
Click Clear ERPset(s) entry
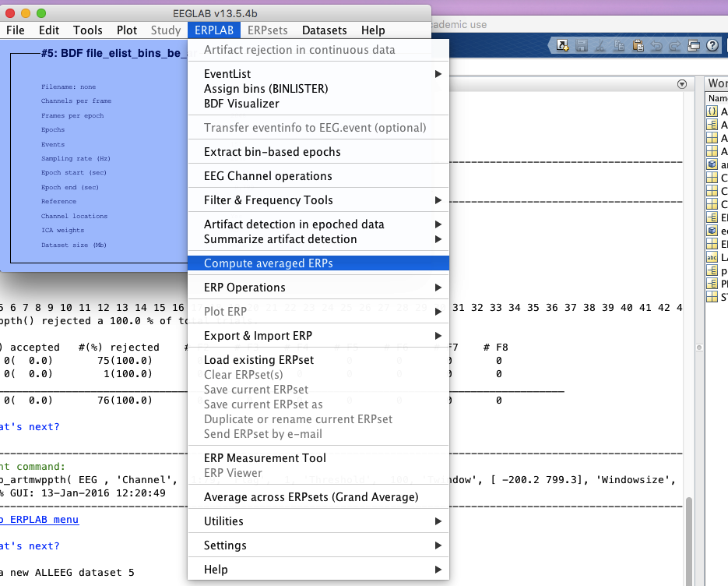point(318,375)
